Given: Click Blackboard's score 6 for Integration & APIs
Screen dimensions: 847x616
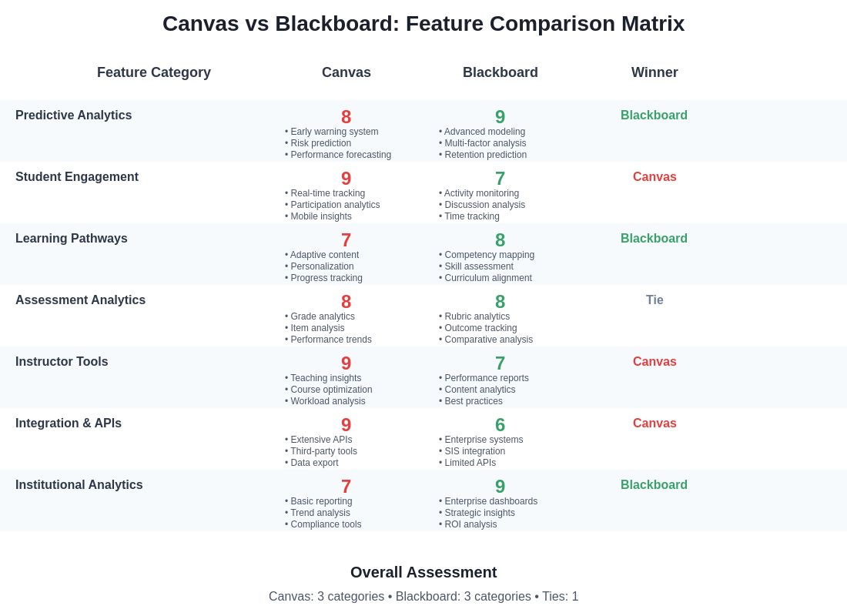Looking at the screenshot, I should pyautogui.click(x=500, y=425).
